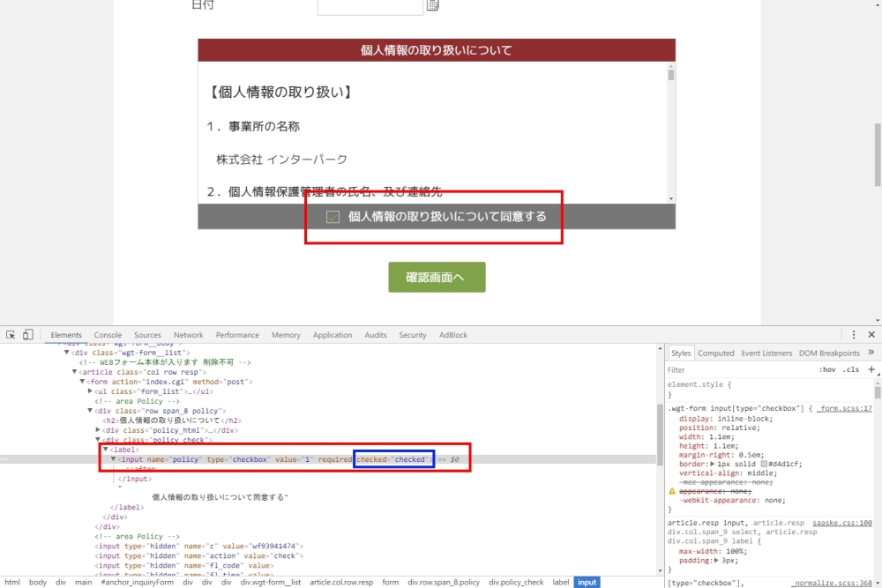Toggle the .cls element classes button

point(852,370)
